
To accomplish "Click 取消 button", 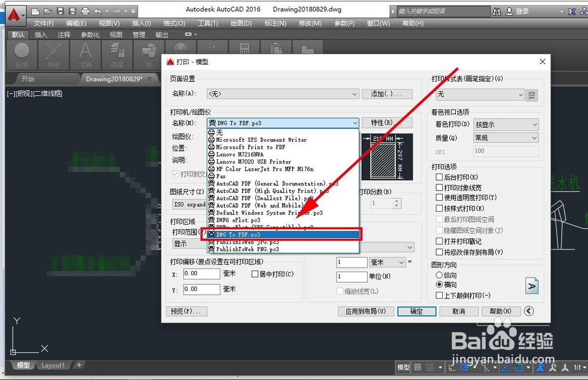I will [x=459, y=311].
